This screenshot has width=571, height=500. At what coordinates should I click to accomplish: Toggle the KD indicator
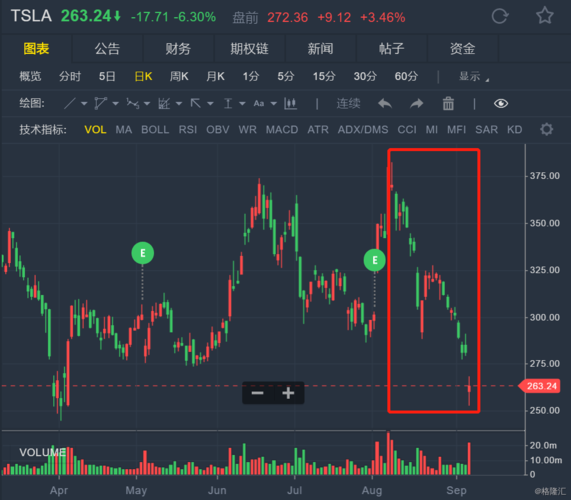point(515,130)
